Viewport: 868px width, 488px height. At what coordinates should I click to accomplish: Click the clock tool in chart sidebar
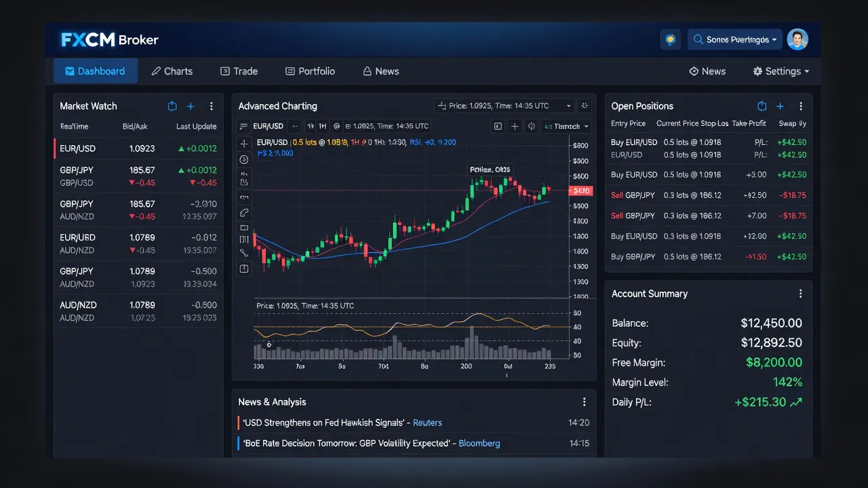244,159
